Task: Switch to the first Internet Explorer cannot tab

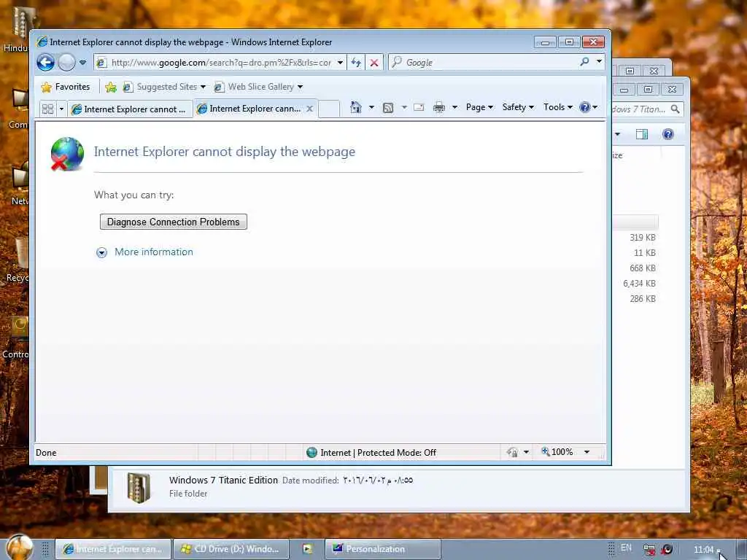Action: tap(130, 109)
